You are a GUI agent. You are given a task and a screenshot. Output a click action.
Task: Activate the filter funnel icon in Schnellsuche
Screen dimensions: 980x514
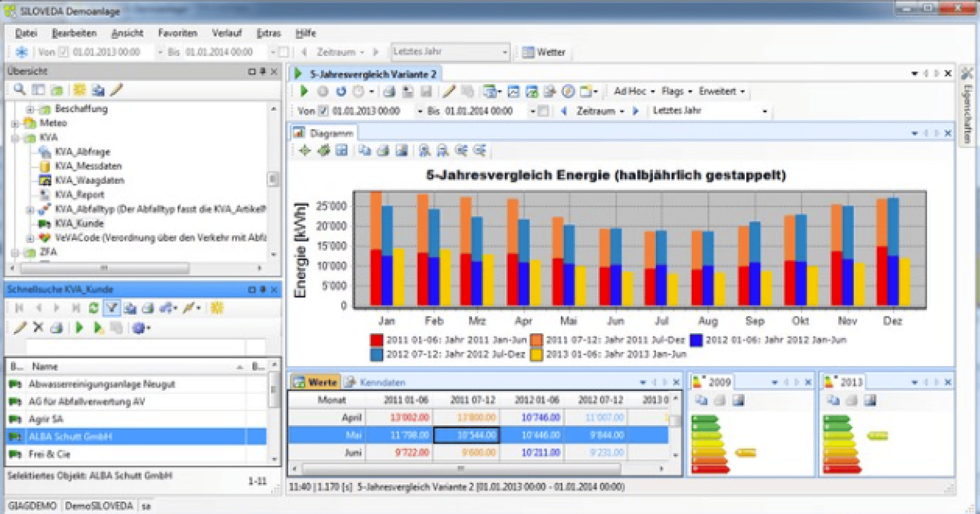pos(112,308)
